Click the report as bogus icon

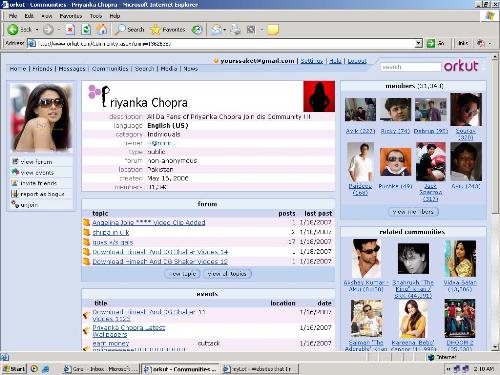[15, 194]
